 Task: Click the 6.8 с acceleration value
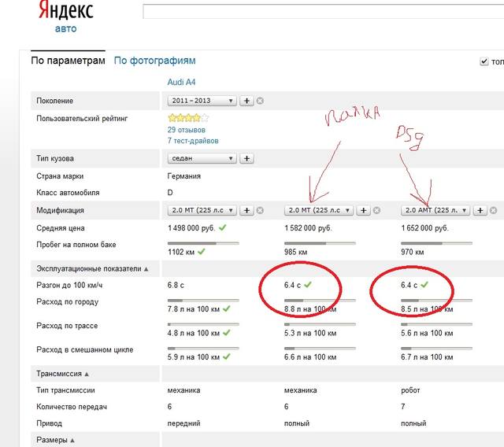coord(176,285)
